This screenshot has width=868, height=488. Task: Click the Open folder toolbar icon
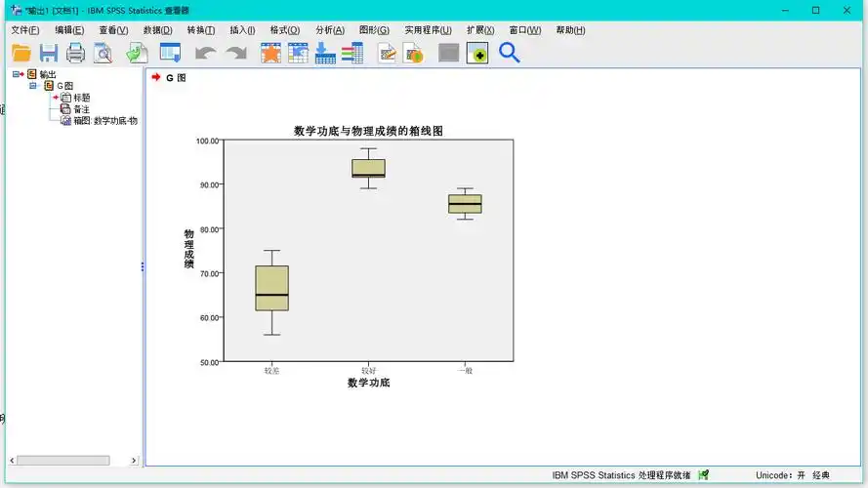click(x=21, y=53)
